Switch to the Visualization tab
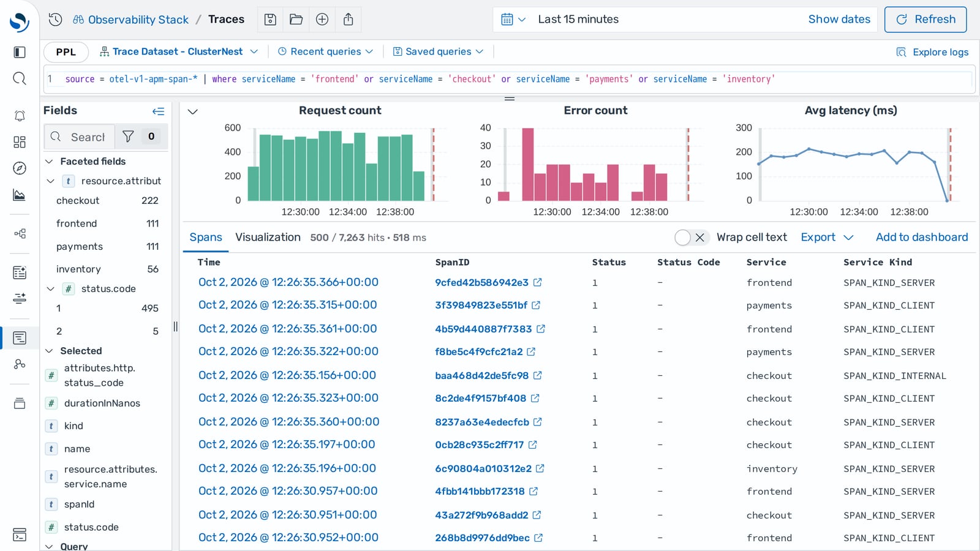 [x=268, y=238]
